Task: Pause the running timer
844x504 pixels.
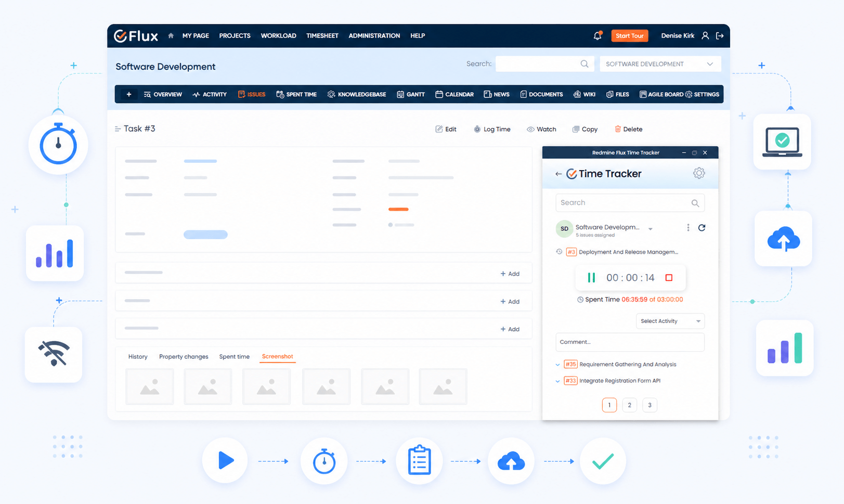Action: (591, 278)
